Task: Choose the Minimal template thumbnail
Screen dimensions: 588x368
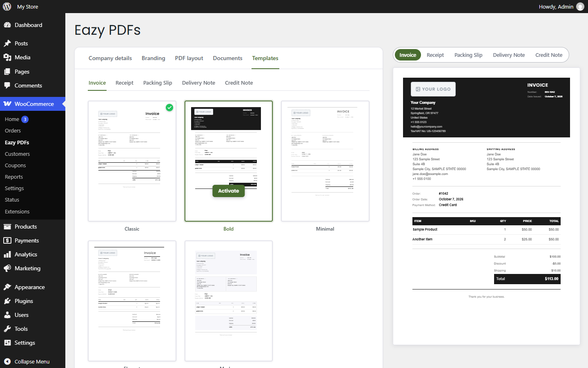Action: click(325, 161)
